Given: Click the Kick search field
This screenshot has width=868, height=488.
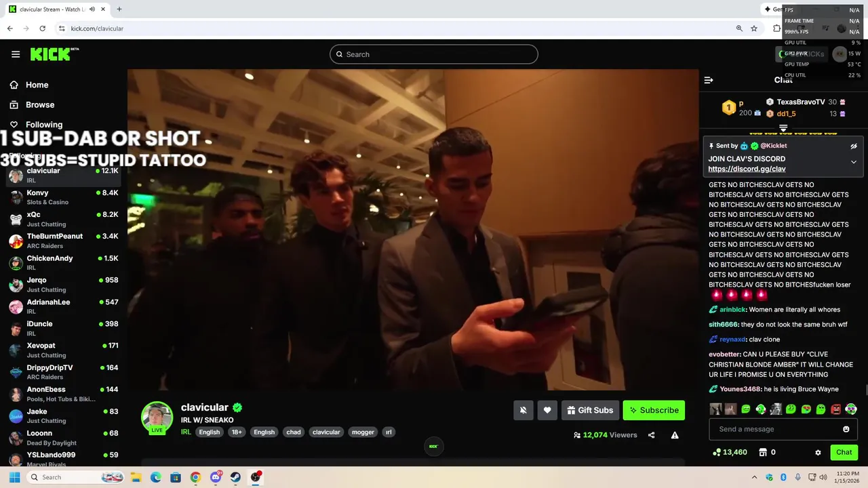Looking at the screenshot, I should point(434,54).
